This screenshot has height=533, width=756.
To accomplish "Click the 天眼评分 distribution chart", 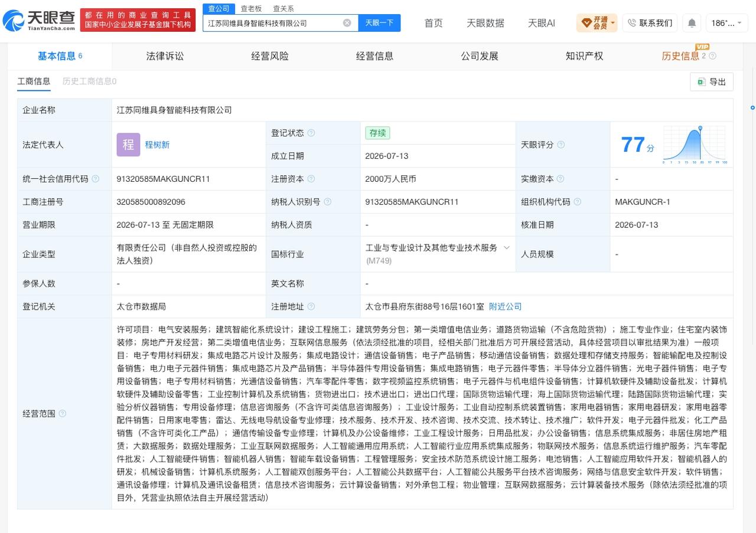I will click(695, 145).
